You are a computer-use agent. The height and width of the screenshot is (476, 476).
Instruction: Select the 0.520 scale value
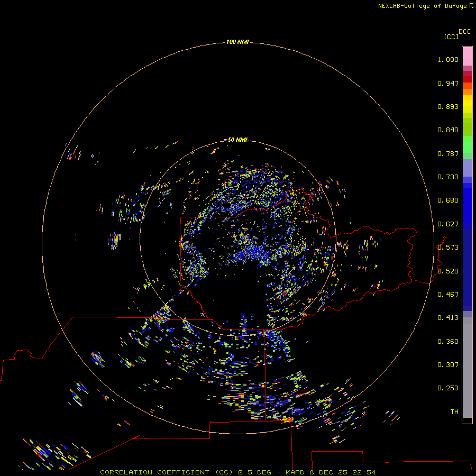pos(448,271)
